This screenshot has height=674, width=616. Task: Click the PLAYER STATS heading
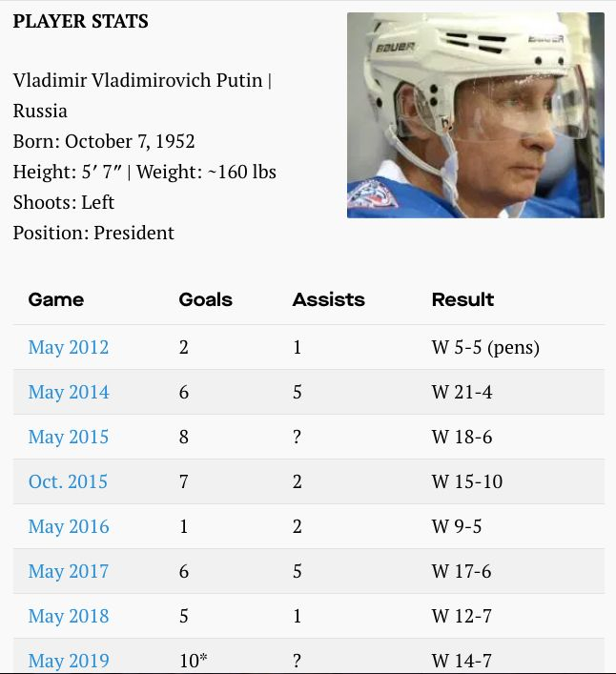[x=81, y=21]
